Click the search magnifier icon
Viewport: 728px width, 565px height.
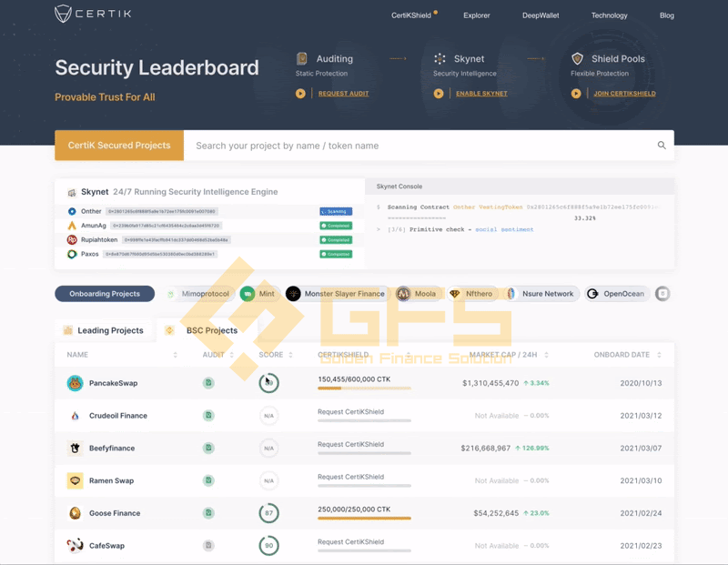click(x=662, y=146)
